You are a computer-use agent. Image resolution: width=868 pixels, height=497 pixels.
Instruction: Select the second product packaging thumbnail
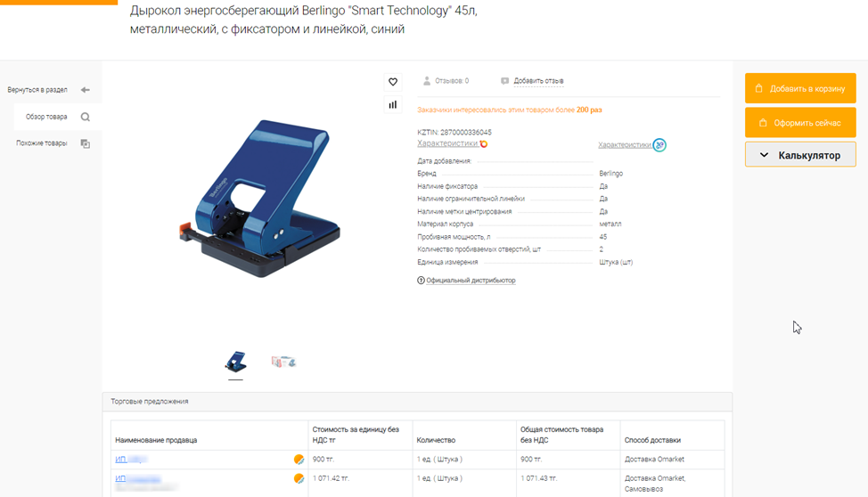click(283, 362)
